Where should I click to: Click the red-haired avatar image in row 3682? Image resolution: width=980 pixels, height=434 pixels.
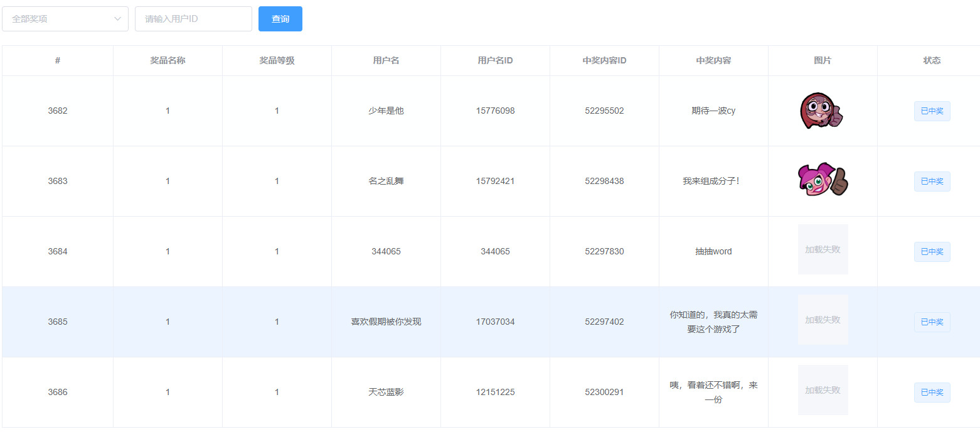[x=822, y=111]
